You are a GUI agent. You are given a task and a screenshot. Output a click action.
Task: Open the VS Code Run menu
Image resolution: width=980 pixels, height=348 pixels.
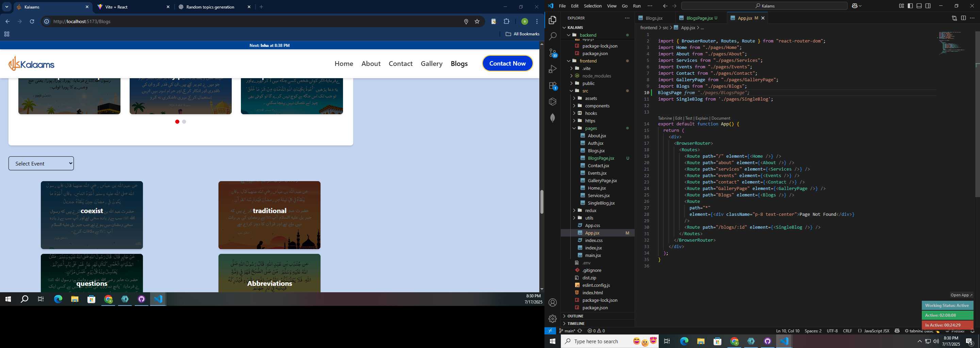pyautogui.click(x=636, y=6)
